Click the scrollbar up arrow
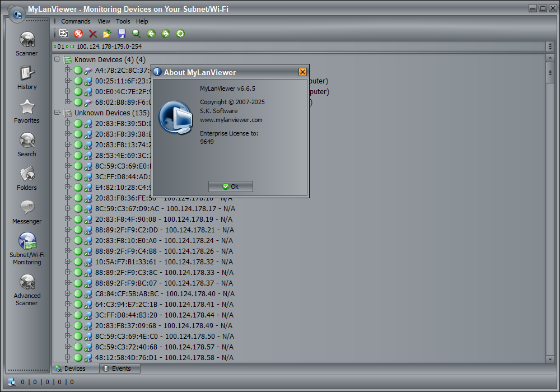 click(550, 58)
